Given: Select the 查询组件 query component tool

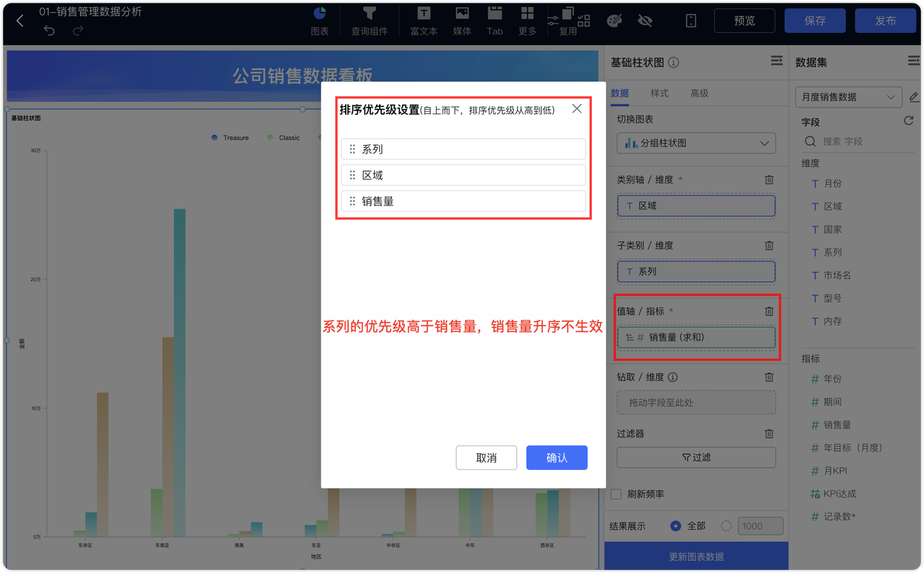Looking at the screenshot, I should pos(370,21).
